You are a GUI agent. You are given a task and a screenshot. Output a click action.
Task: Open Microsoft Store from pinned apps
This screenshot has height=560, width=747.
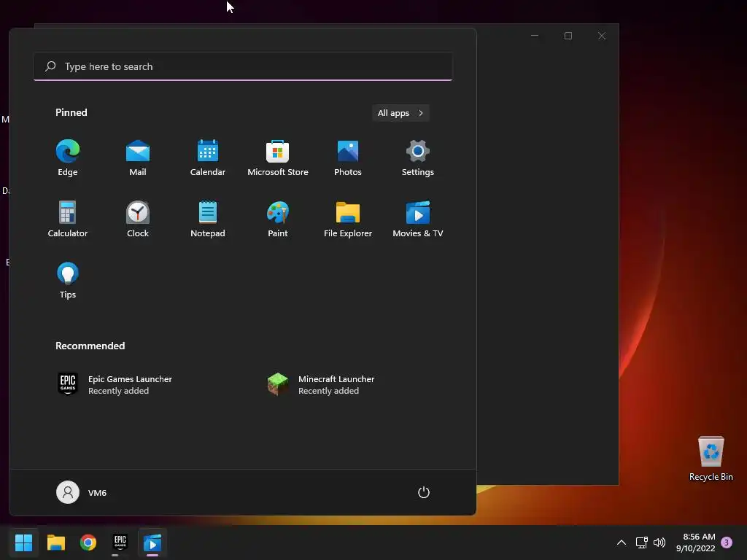[x=278, y=158]
